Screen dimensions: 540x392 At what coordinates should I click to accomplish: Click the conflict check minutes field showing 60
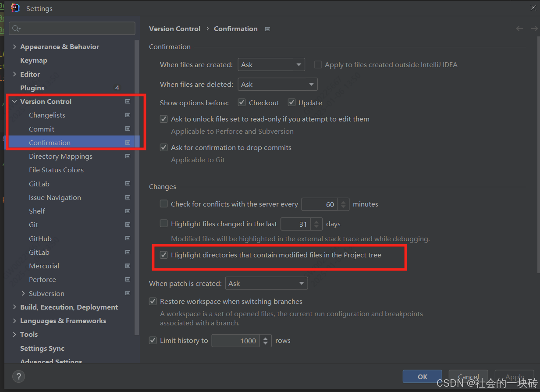click(320, 204)
